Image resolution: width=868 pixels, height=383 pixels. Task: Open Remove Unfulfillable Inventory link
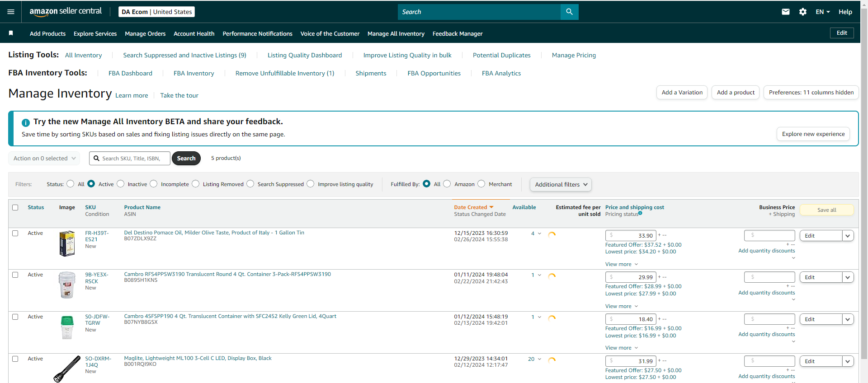point(285,73)
